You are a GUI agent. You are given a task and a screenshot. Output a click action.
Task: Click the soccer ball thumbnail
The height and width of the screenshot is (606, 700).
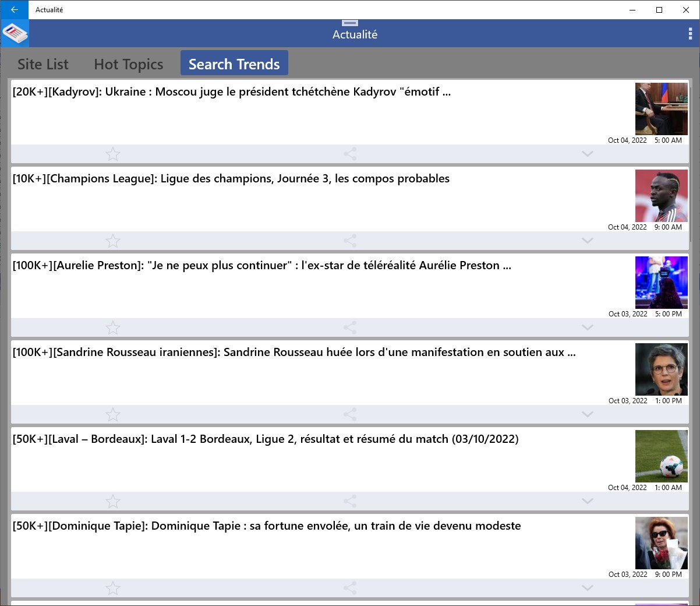point(662,456)
